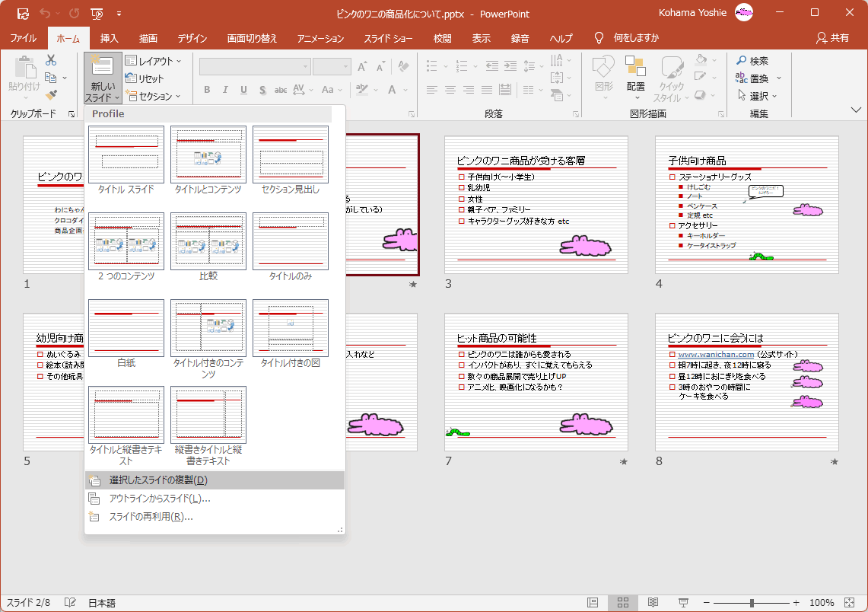Click the lightbulb Tell Me icon

[x=599, y=37]
